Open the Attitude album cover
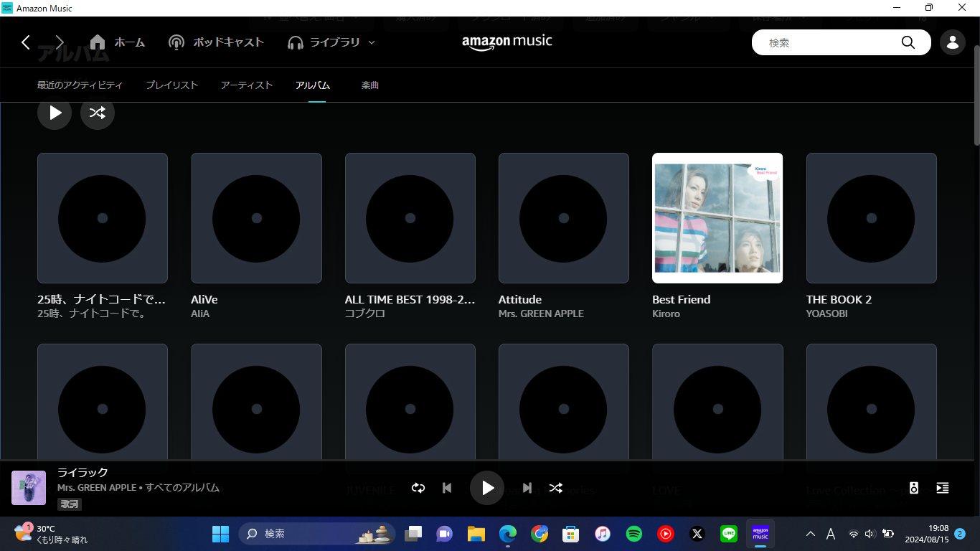The image size is (980, 551). click(x=564, y=218)
